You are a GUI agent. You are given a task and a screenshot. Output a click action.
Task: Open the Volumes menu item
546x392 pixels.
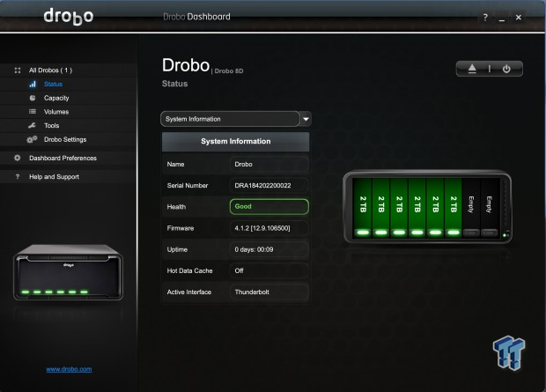point(56,112)
